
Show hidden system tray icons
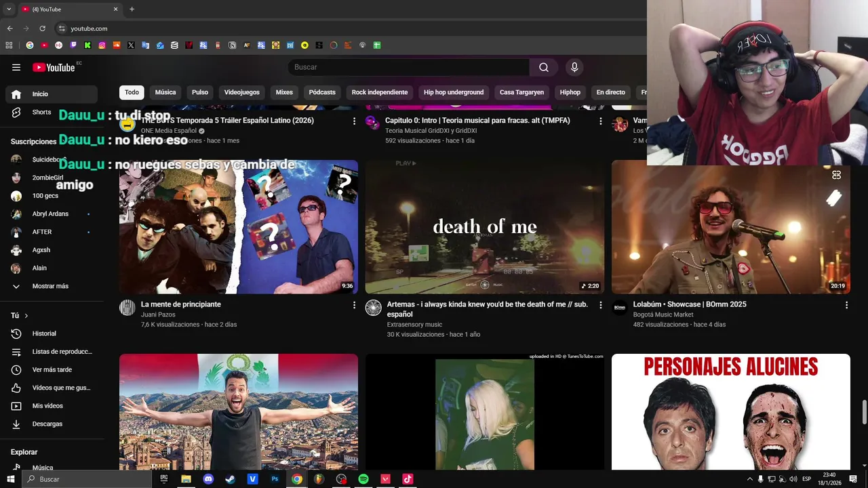pos(750,479)
